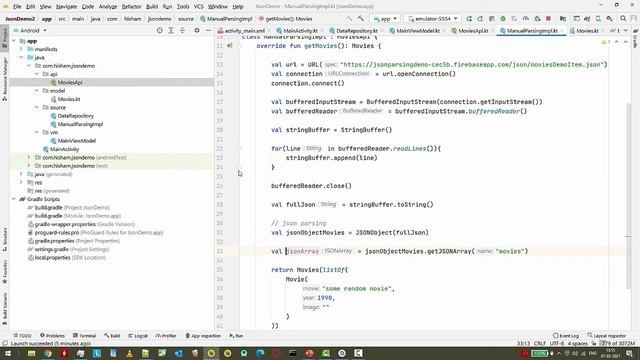Open VLC from the taskbar

click(129, 353)
